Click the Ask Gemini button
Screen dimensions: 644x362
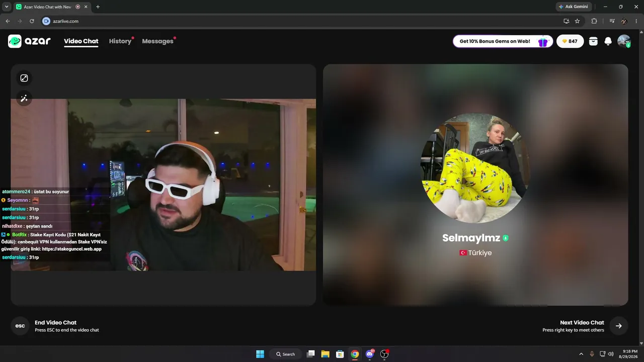click(x=573, y=7)
